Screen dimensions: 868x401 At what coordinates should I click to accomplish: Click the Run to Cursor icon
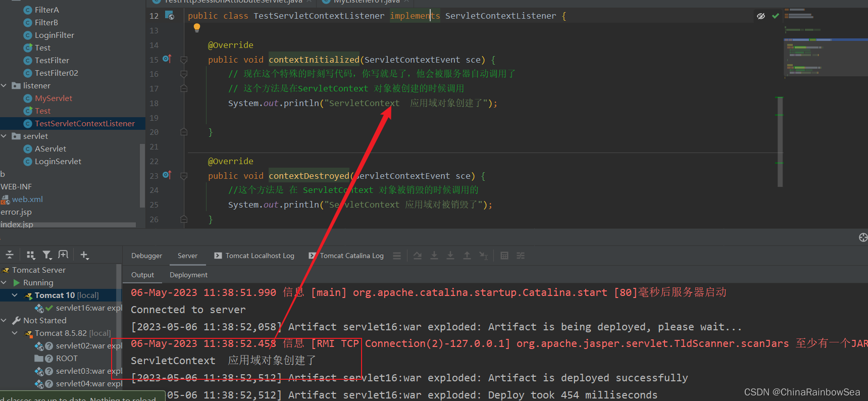pyautogui.click(x=484, y=256)
